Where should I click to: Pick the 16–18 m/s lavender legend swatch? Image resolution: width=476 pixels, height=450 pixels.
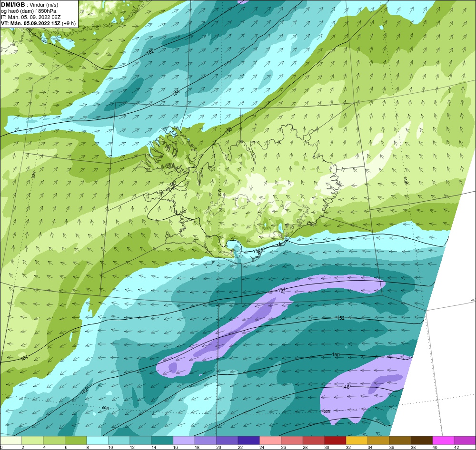[x=184, y=440]
